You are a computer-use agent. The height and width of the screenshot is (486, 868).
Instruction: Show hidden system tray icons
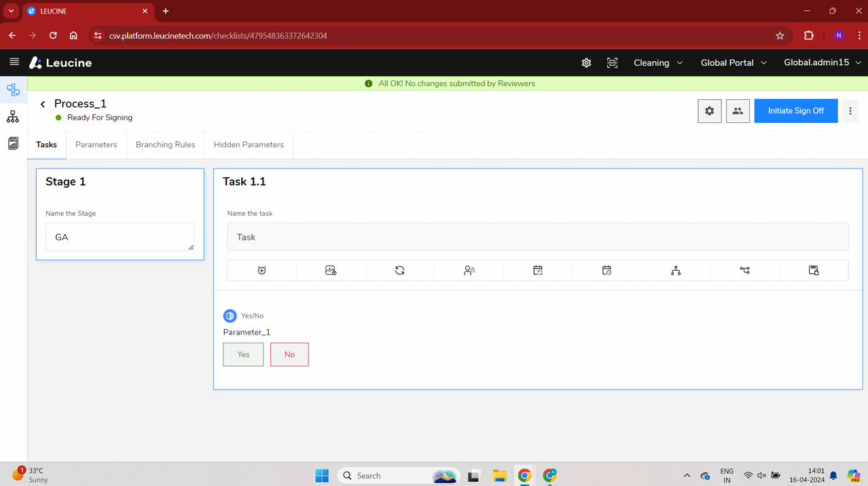pyautogui.click(x=687, y=476)
